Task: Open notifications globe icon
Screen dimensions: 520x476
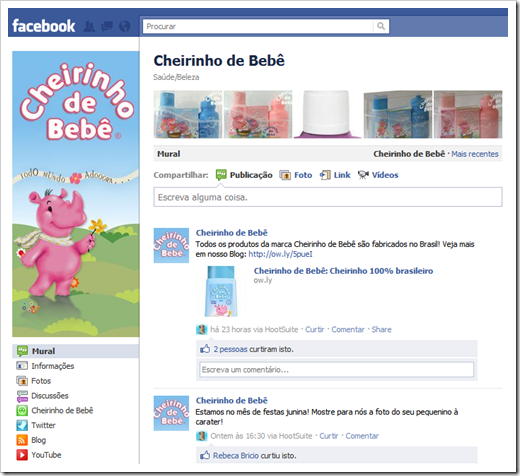Action: tap(125, 26)
